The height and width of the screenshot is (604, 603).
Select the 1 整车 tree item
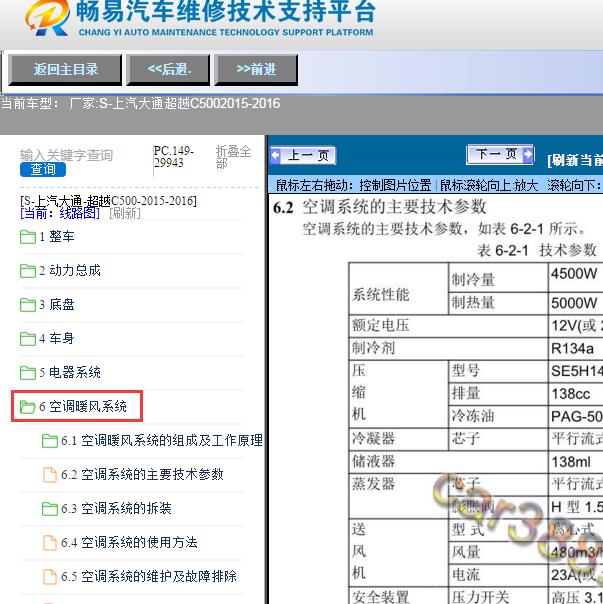pyautogui.click(x=57, y=237)
